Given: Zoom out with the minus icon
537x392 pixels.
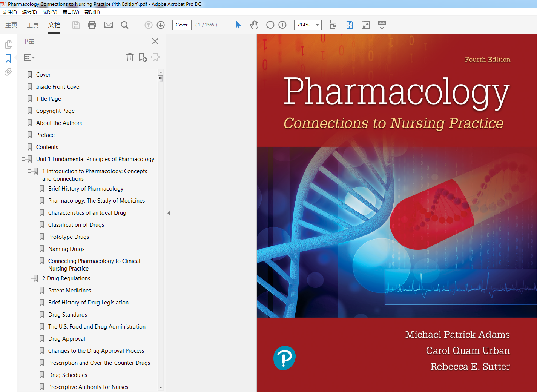Looking at the screenshot, I should [x=270, y=25].
